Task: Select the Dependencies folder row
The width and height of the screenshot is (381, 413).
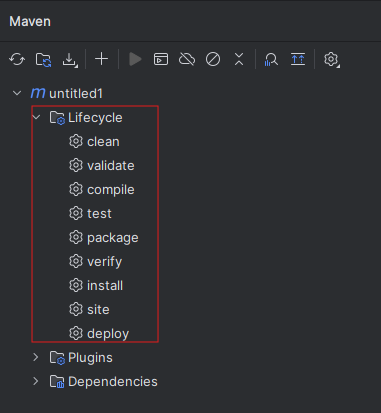Action: [113, 382]
